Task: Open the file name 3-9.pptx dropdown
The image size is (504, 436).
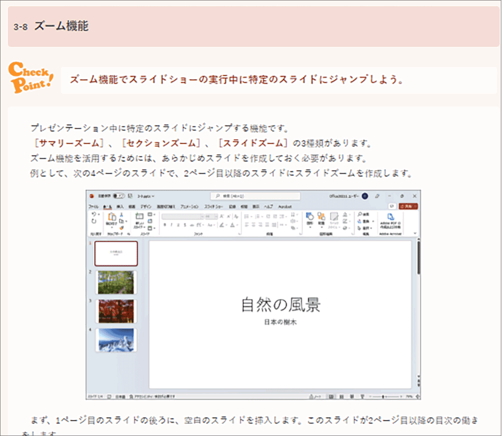Action: pos(146,196)
